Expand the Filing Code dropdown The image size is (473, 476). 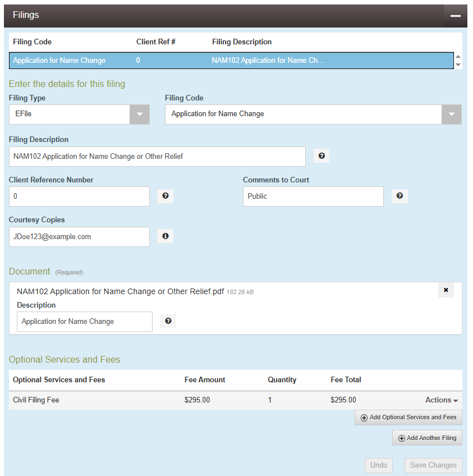[451, 114]
